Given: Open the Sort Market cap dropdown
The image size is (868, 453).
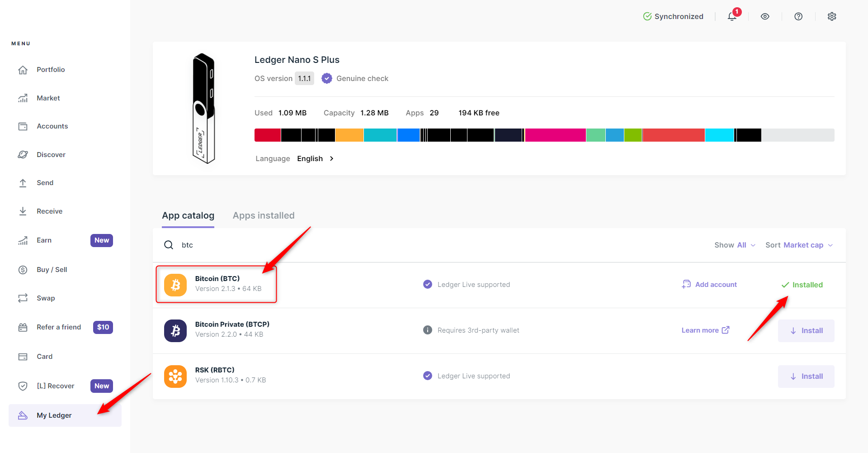Looking at the screenshot, I should click(799, 245).
